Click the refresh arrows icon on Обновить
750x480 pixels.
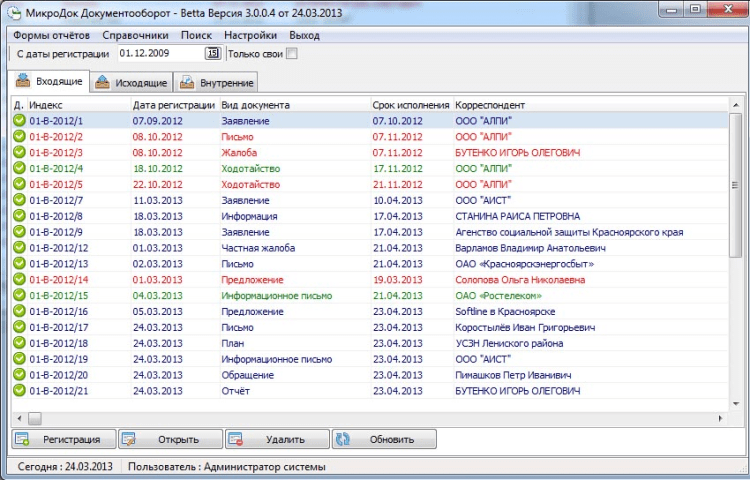[x=342, y=439]
